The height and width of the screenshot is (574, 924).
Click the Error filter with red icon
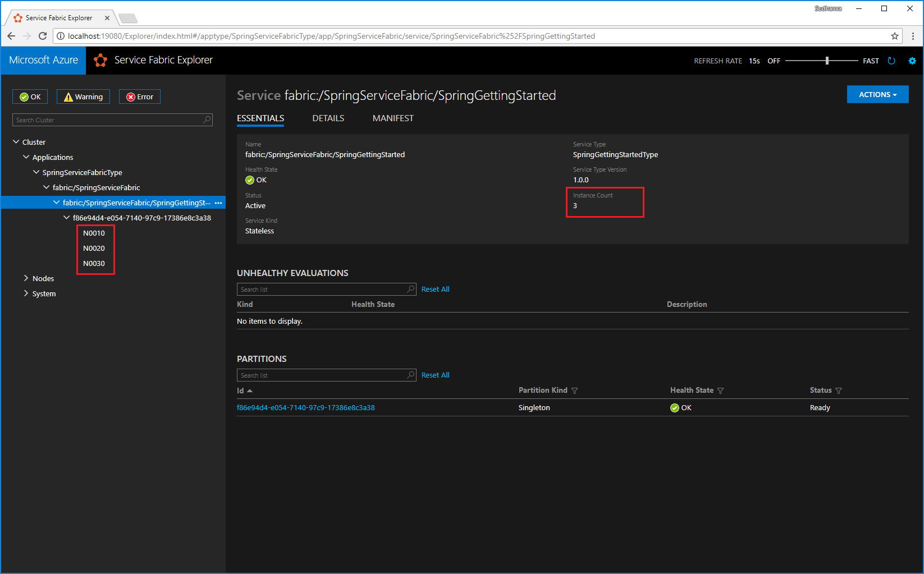(x=139, y=96)
